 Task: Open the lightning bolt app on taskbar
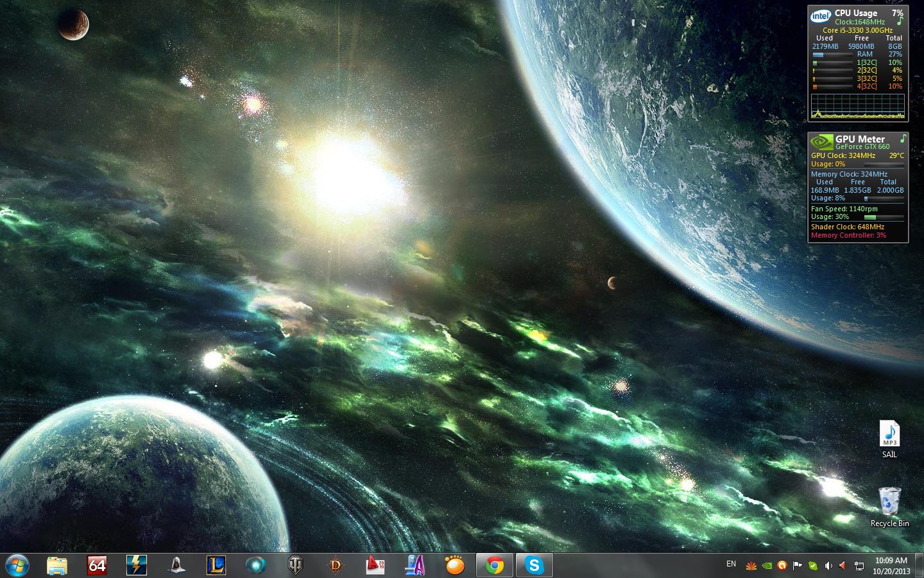(137, 565)
